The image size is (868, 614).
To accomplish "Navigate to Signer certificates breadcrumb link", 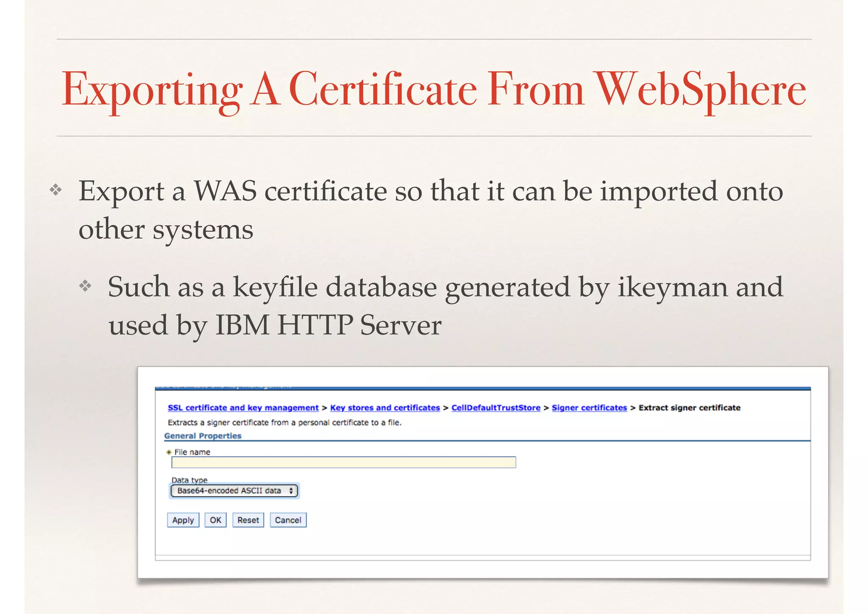I will point(589,407).
